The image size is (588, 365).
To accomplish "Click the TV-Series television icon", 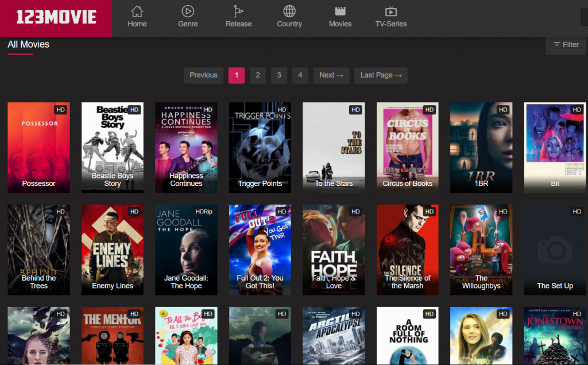I will coord(390,11).
